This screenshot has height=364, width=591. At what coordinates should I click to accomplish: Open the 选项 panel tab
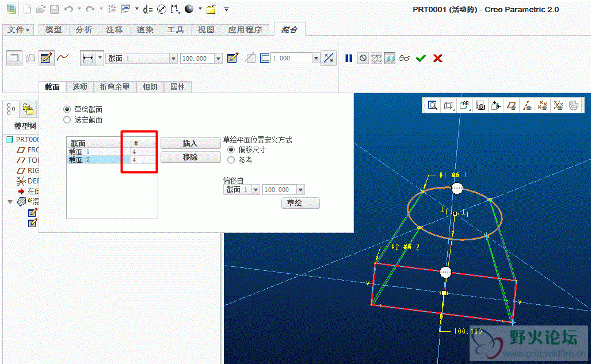pyautogui.click(x=80, y=87)
